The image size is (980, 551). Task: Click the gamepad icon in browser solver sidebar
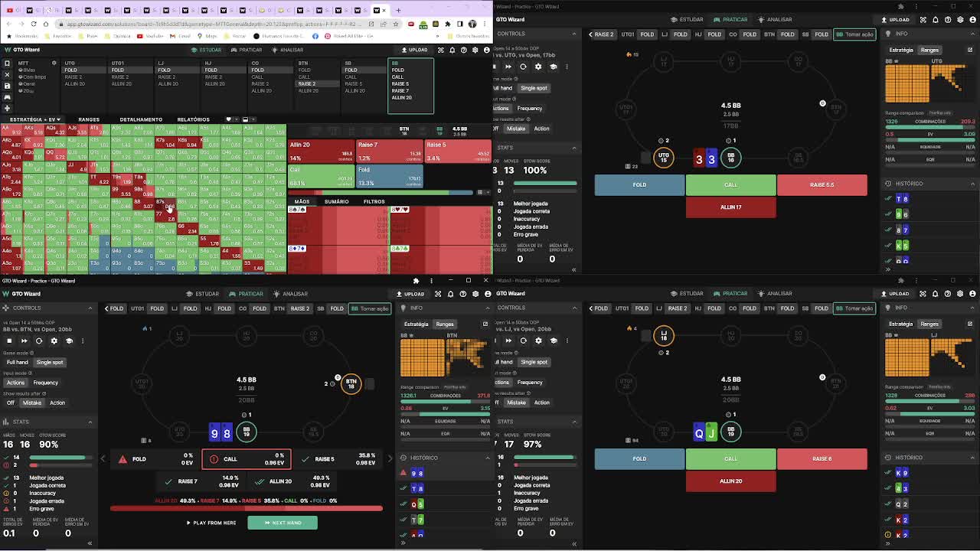tap(7, 97)
